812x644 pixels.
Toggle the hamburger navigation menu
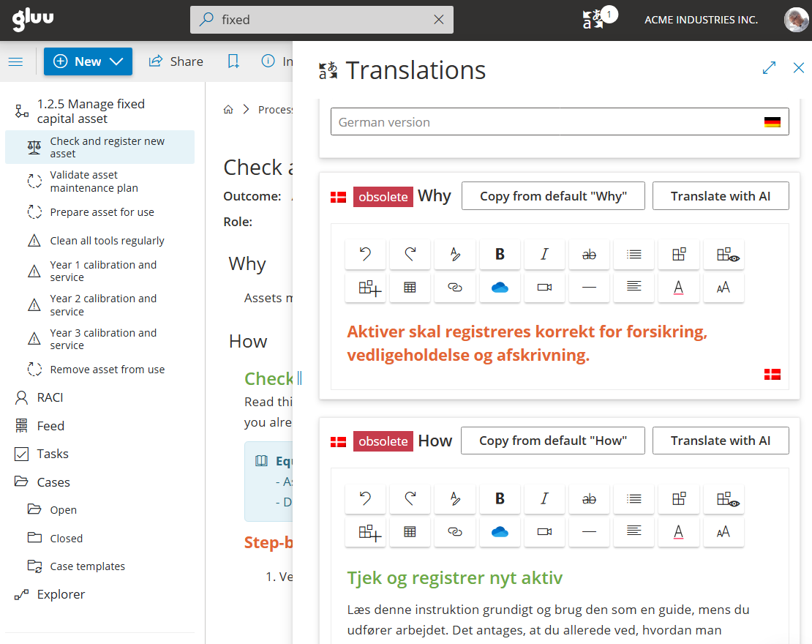click(15, 61)
